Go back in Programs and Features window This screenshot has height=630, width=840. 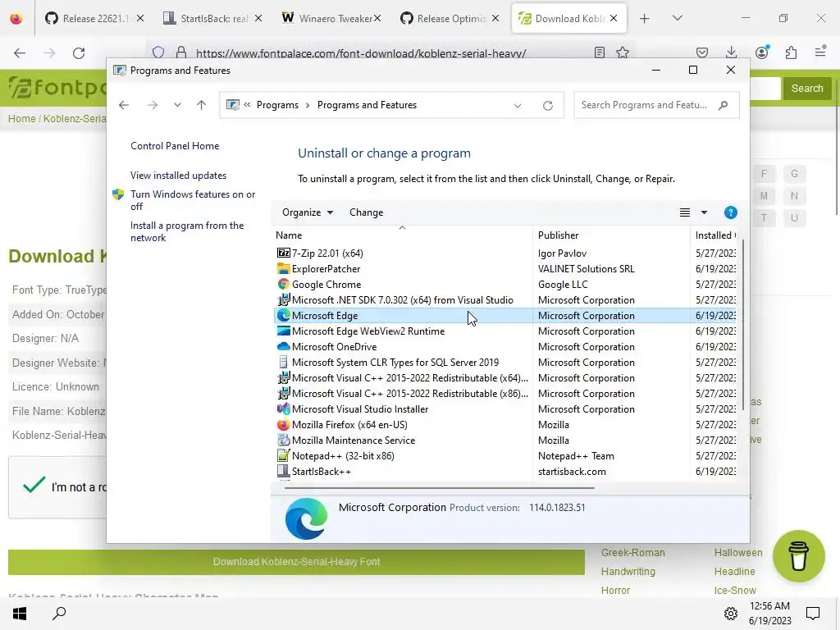click(x=124, y=105)
